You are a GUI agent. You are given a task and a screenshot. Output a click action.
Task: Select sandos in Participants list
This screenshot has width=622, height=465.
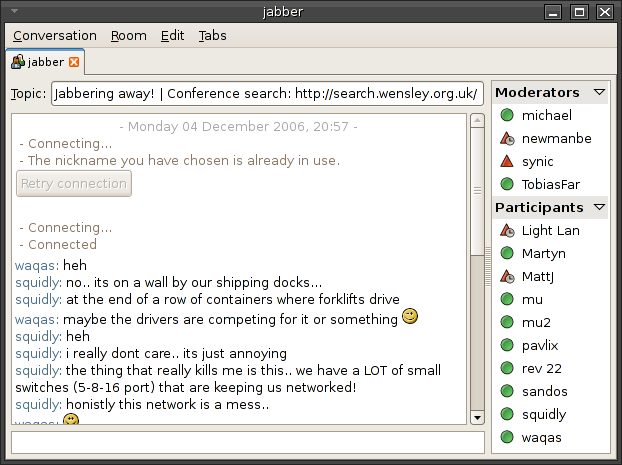[x=550, y=391]
